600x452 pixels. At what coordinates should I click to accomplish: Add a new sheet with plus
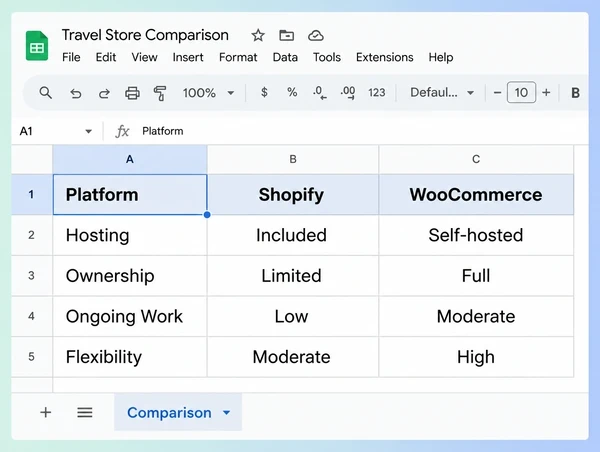point(46,412)
